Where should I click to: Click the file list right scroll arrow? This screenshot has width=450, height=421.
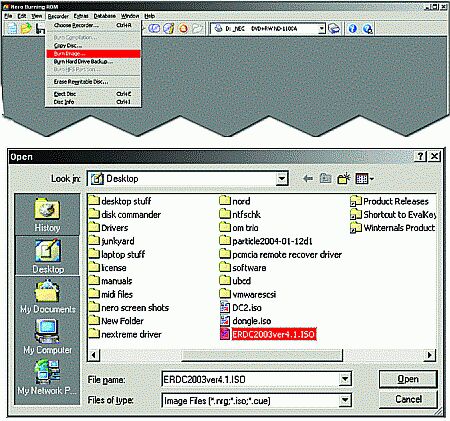pos(430,355)
